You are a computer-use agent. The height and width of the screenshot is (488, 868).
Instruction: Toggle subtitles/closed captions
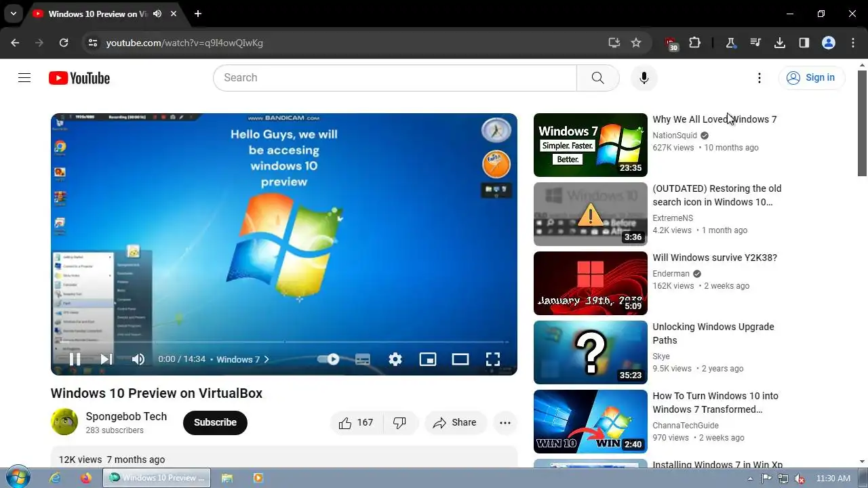point(363,359)
